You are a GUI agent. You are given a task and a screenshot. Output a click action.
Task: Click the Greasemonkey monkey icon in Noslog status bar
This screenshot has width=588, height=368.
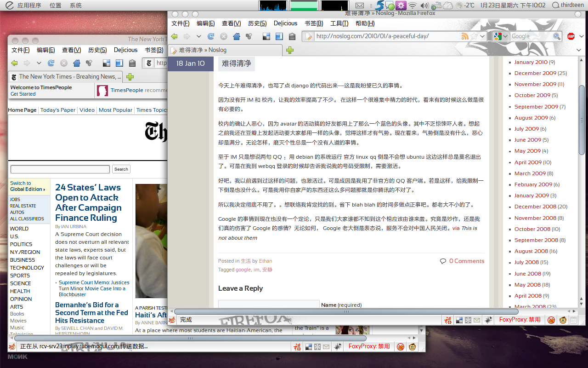pyautogui.click(x=563, y=320)
